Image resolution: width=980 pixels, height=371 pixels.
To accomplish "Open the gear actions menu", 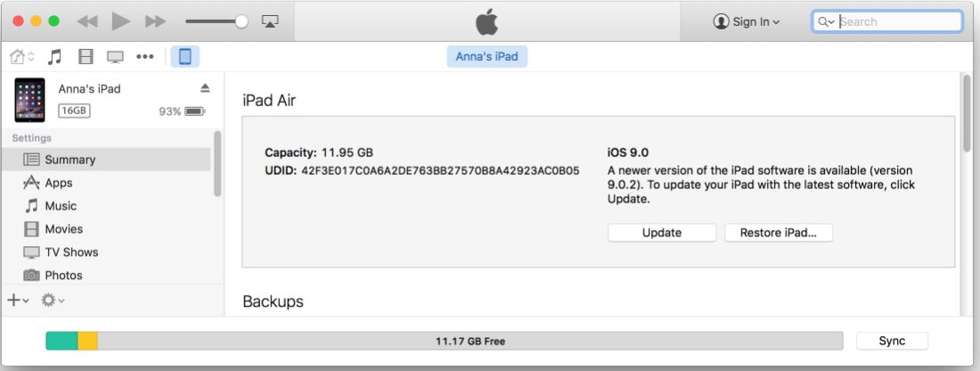I will click(x=53, y=301).
